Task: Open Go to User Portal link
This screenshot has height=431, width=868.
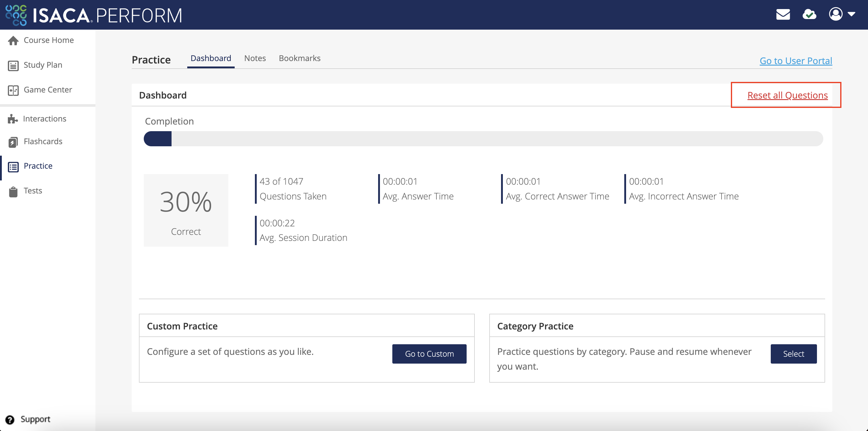Action: click(796, 61)
